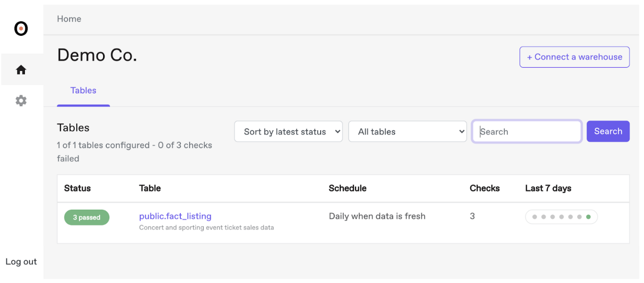Click the green "3 passed" status badge
Viewport: 644px width, 283px height.
coord(86,218)
